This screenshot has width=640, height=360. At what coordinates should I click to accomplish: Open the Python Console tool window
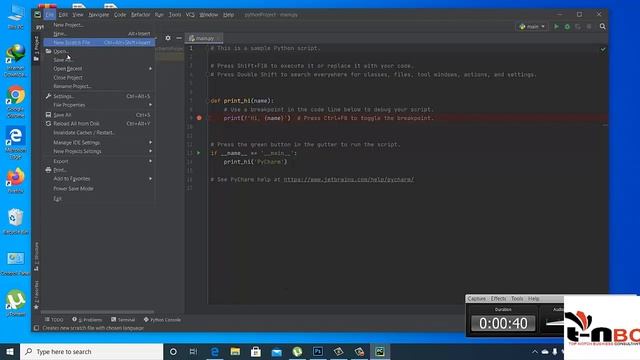[x=162, y=320]
